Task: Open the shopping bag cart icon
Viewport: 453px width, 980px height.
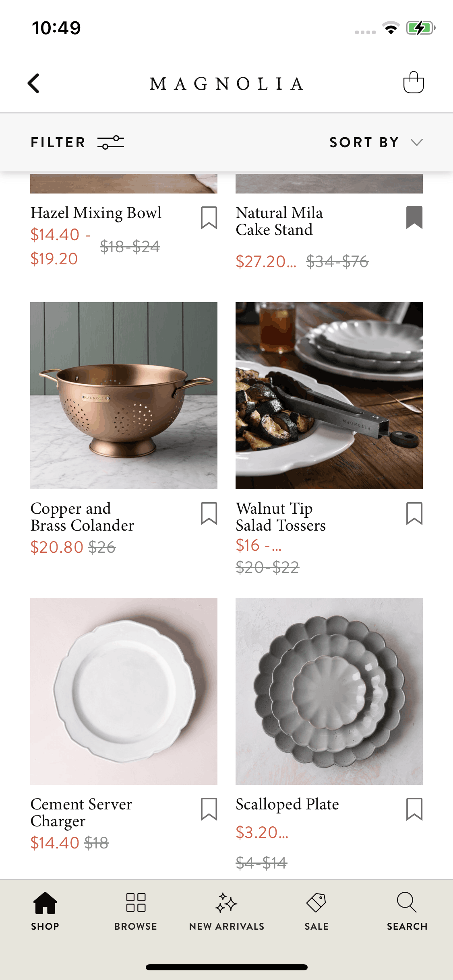Action: click(x=414, y=82)
